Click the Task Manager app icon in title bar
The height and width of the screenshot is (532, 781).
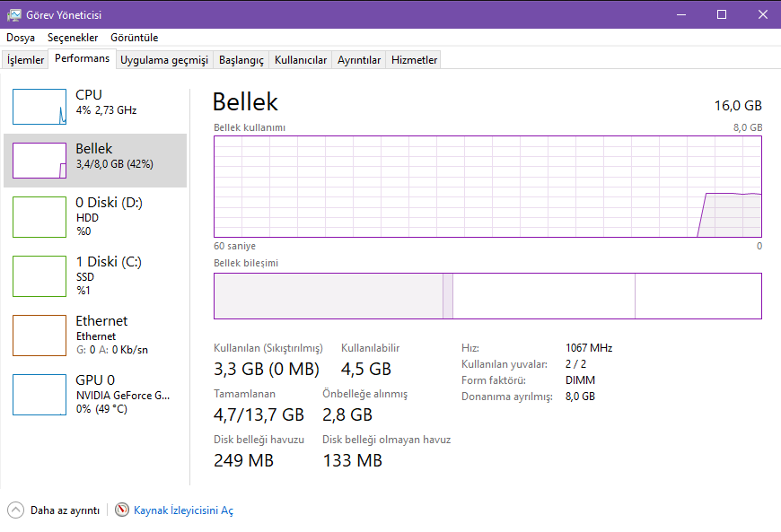[x=14, y=14]
